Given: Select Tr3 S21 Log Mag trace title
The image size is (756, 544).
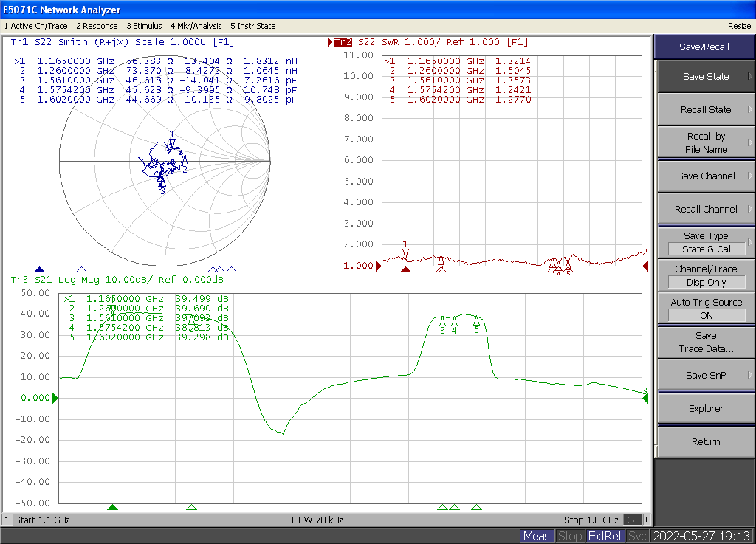Looking at the screenshot, I should [x=117, y=280].
